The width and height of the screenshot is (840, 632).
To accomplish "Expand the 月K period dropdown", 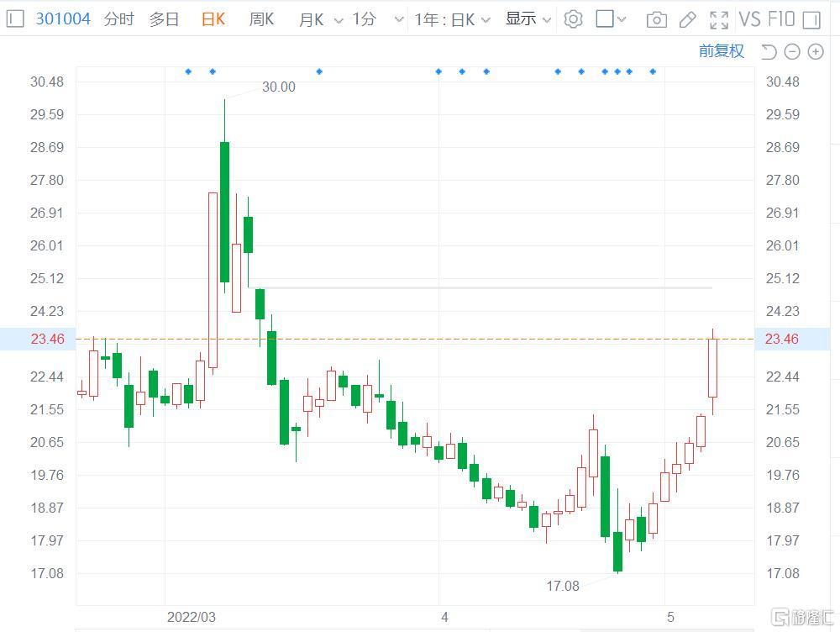I will tap(321, 19).
